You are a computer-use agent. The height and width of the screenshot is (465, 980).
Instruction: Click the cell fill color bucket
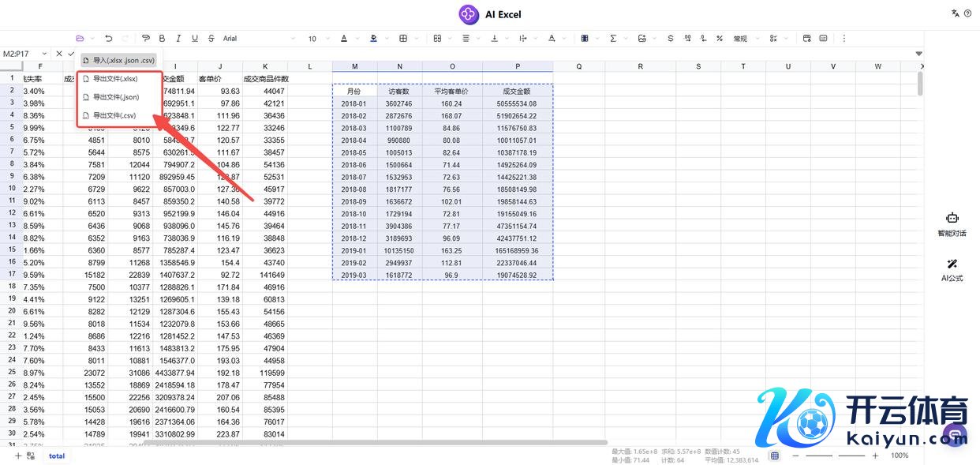point(374,38)
